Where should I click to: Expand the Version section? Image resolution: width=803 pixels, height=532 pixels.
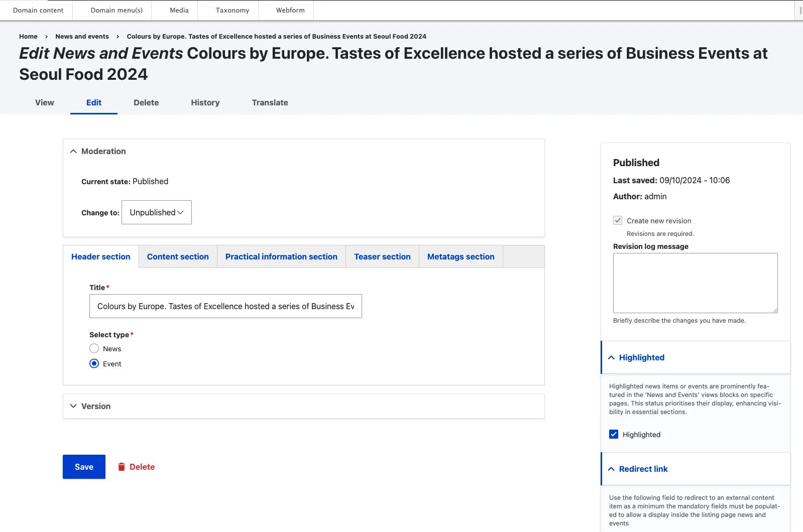point(73,406)
